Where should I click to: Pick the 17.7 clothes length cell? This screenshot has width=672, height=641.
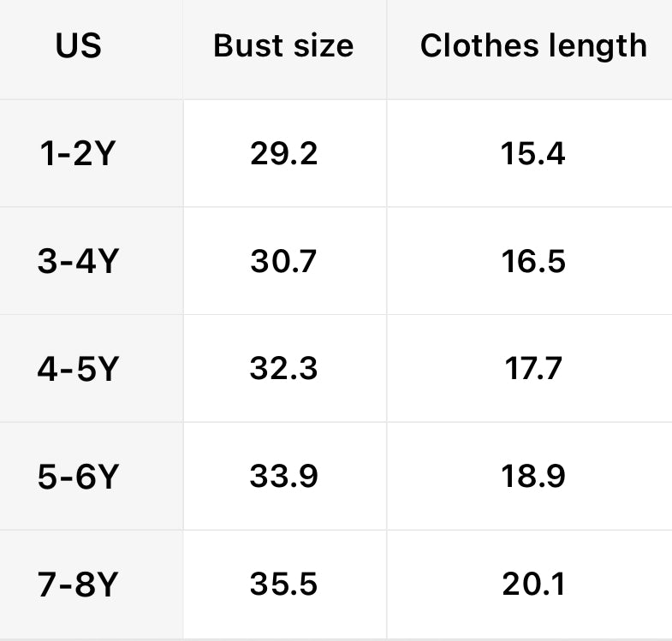(533, 369)
